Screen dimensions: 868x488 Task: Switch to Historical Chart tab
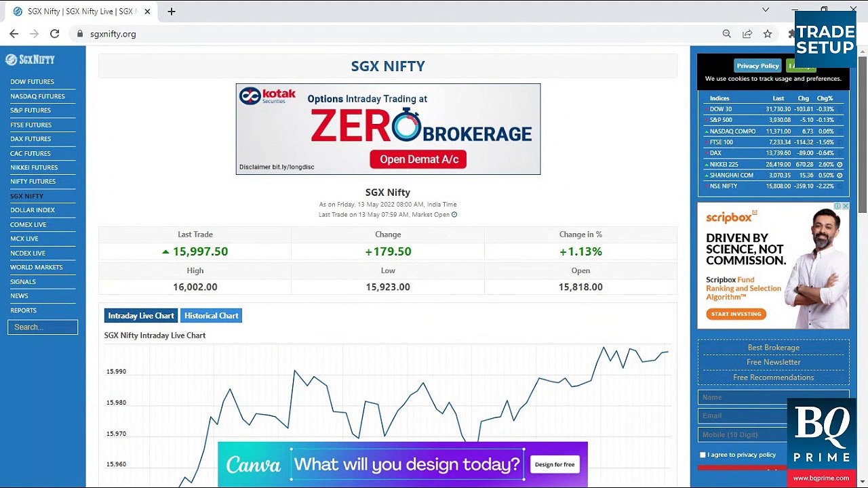(x=212, y=316)
